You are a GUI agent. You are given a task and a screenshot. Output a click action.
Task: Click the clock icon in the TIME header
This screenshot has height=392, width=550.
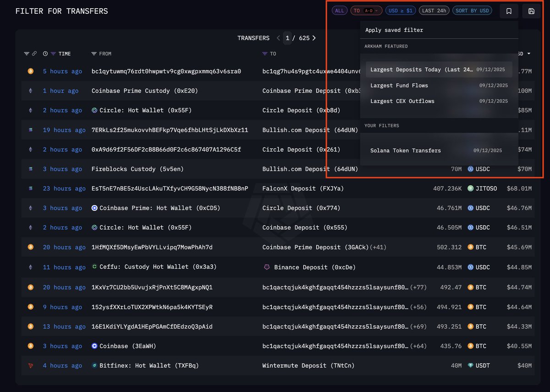pyautogui.click(x=45, y=54)
